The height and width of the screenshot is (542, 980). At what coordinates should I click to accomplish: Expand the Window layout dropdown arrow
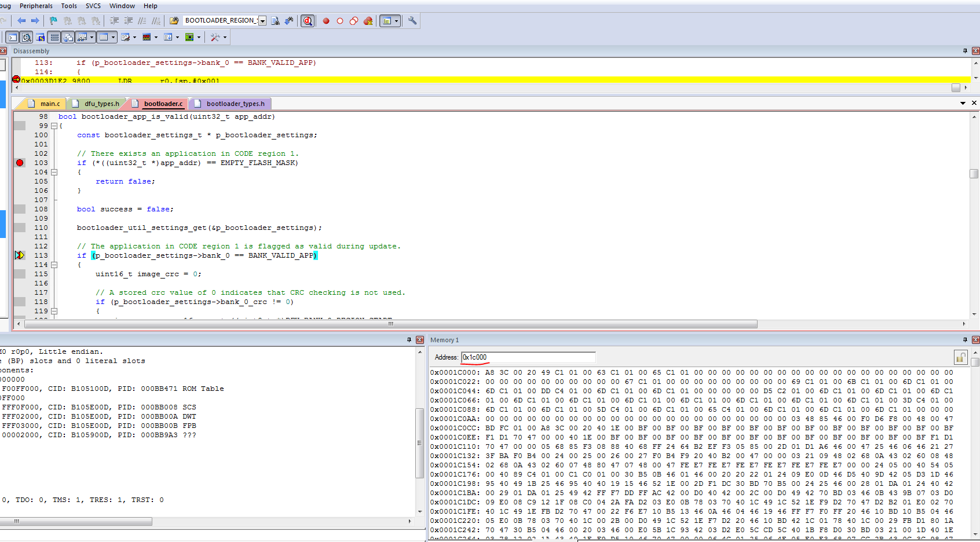pos(397,21)
